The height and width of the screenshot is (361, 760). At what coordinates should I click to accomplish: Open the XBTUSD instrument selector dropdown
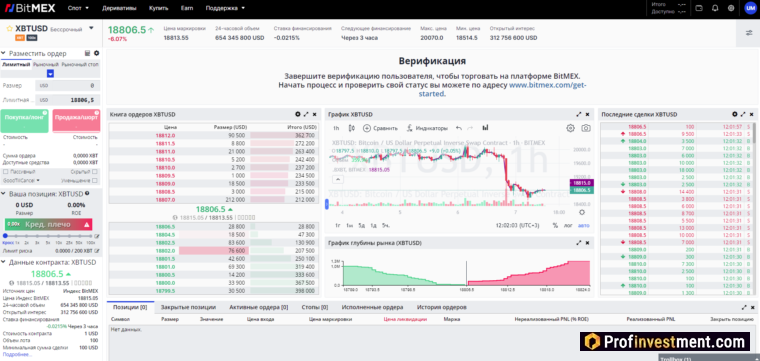91,28
